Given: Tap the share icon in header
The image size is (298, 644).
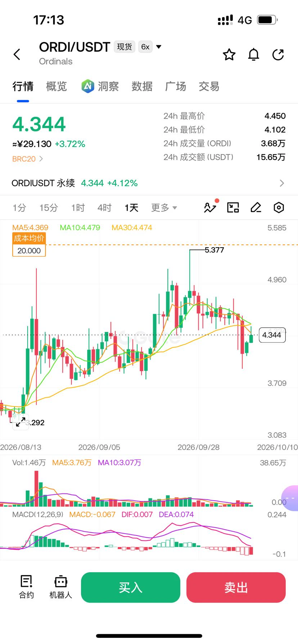Looking at the screenshot, I should pyautogui.click(x=278, y=55).
